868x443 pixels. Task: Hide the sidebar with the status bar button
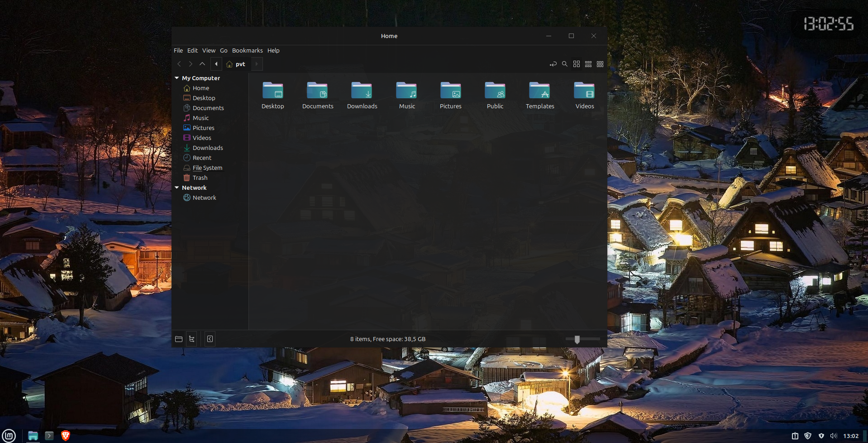click(210, 339)
